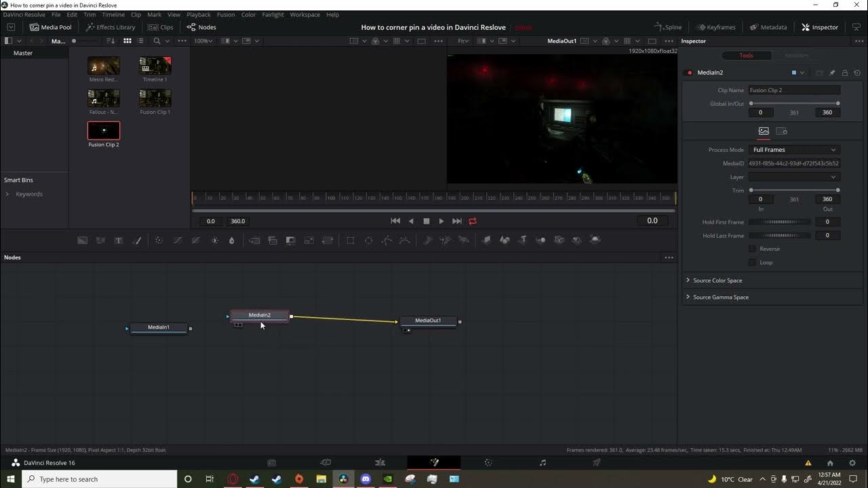
Task: Stop playback button
Action: pyautogui.click(x=426, y=221)
